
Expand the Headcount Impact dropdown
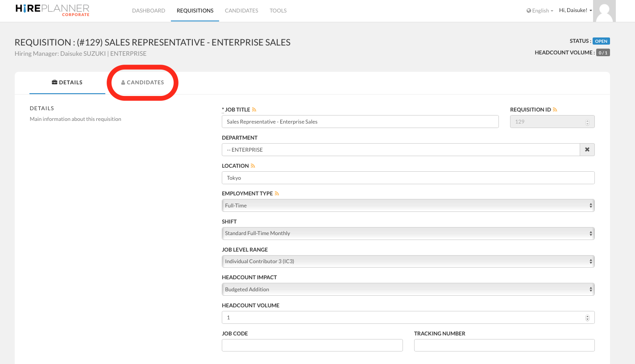[x=408, y=290]
